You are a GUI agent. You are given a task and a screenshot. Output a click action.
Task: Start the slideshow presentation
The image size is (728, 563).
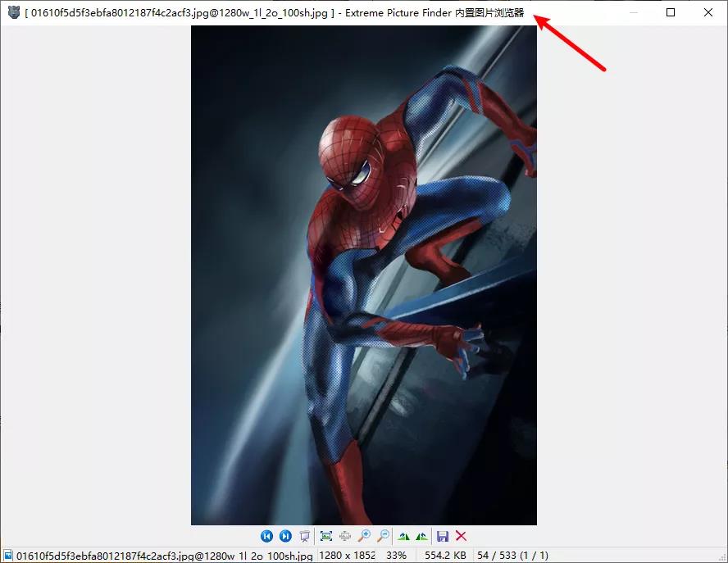305,536
